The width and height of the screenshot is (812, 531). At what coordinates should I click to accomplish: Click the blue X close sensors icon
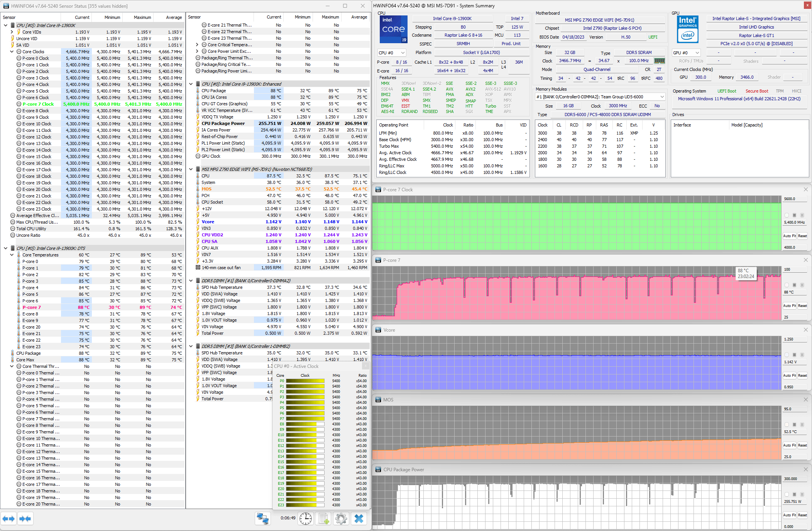point(359,519)
